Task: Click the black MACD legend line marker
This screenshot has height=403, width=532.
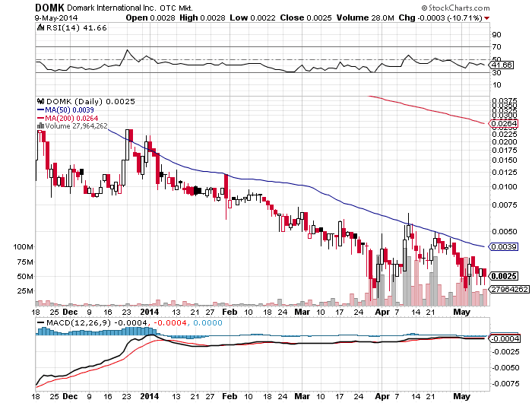Action: click(41, 322)
